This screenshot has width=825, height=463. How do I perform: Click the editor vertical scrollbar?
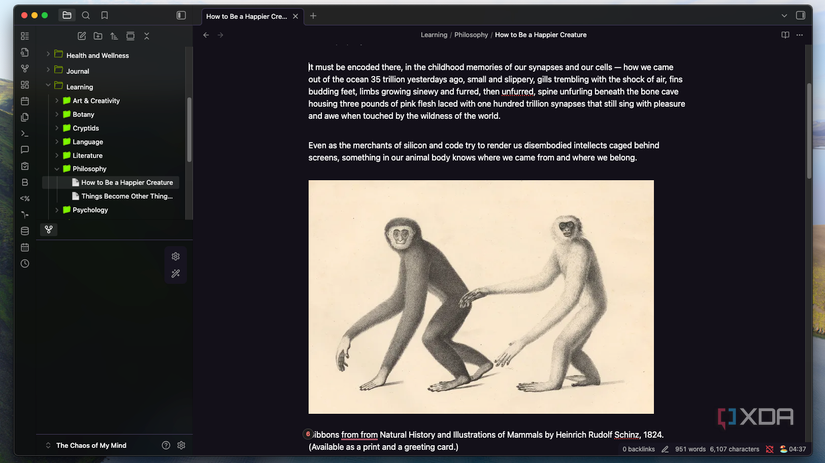[809, 131]
